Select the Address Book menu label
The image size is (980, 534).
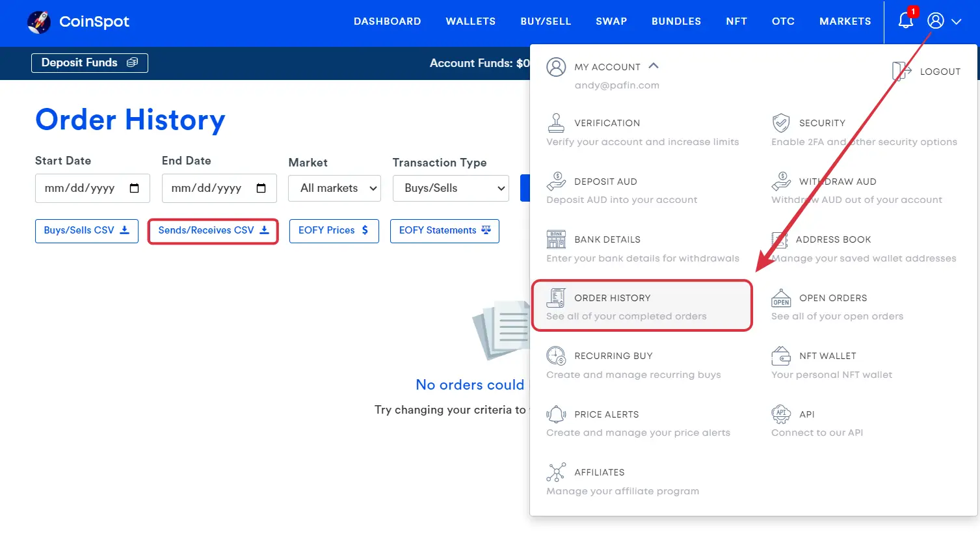tap(834, 239)
